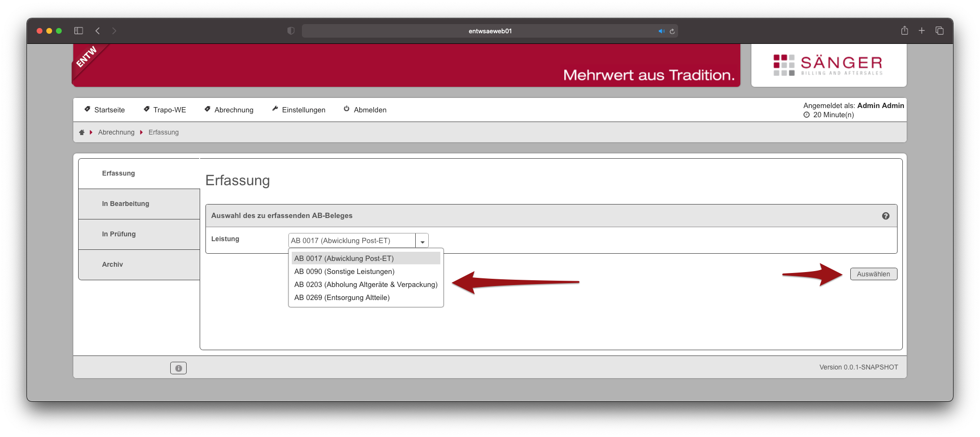Click the Safari forward arrow

tap(114, 31)
